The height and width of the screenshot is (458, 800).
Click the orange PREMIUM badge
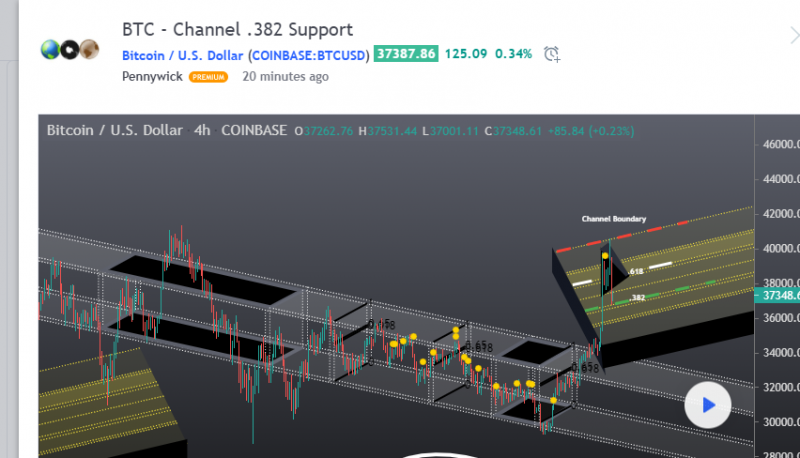click(208, 77)
